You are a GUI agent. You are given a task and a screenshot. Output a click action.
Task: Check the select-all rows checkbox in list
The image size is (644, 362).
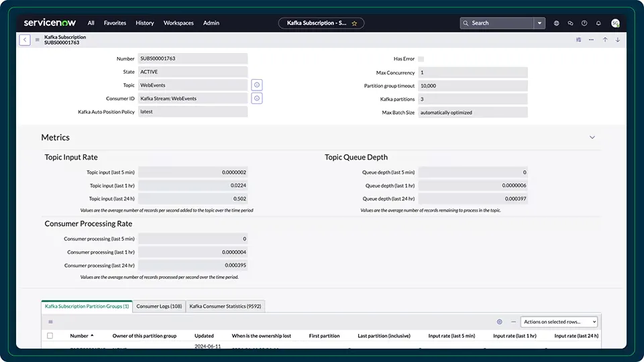coord(50,336)
